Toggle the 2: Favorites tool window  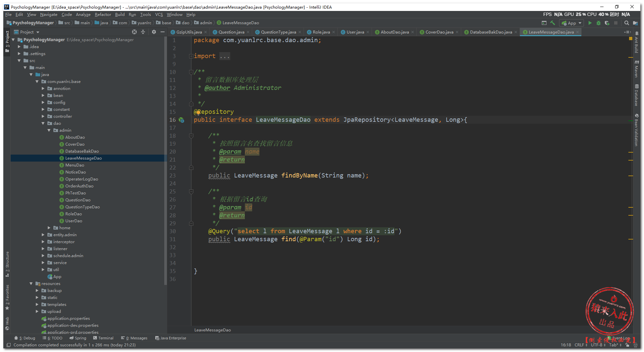coord(7,297)
